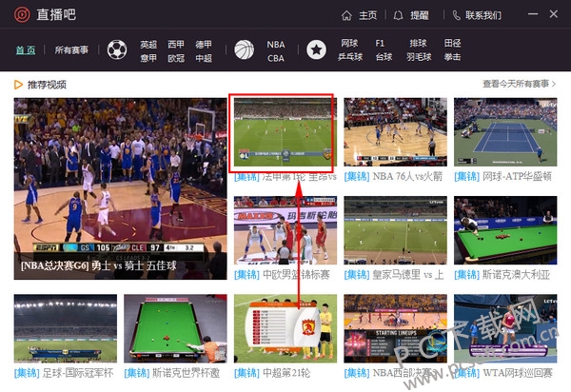Select the star other-sports icon

pyautogui.click(x=316, y=50)
